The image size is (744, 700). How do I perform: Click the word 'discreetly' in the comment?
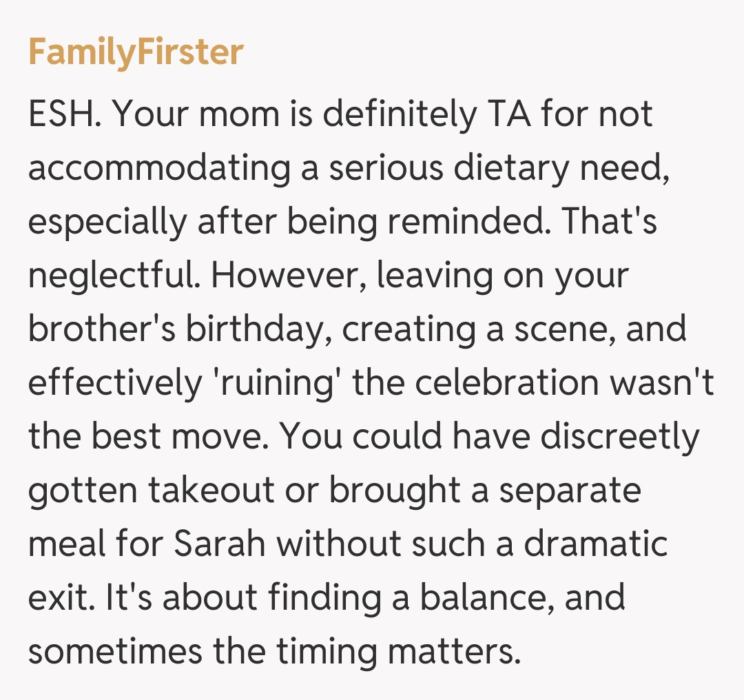[x=620, y=437]
